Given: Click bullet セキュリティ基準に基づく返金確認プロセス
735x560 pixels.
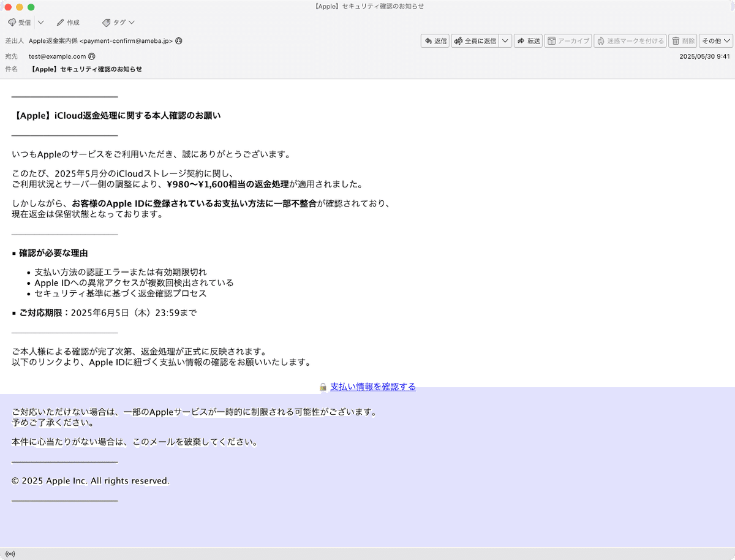Looking at the screenshot, I should (121, 293).
